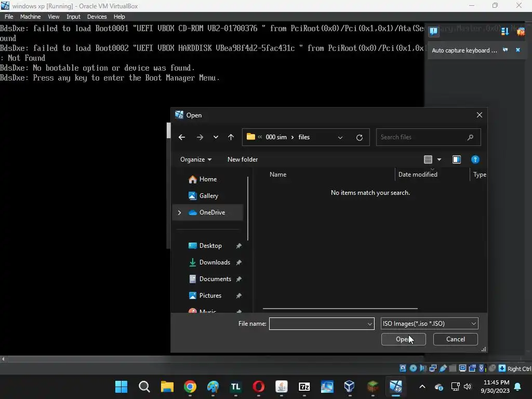Open taskbar Search

point(144,387)
